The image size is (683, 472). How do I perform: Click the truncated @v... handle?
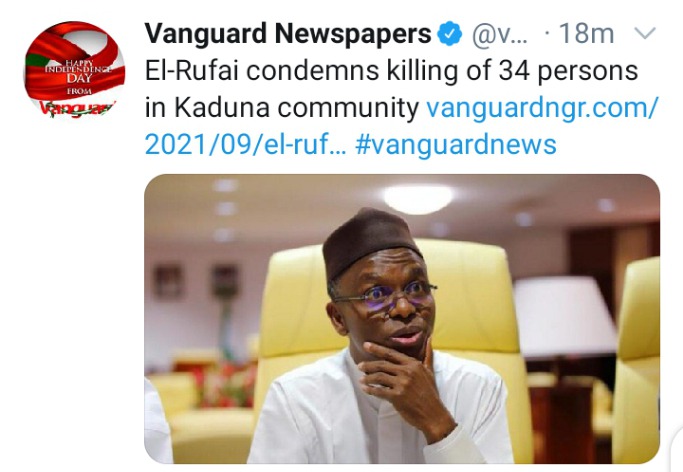500,34
